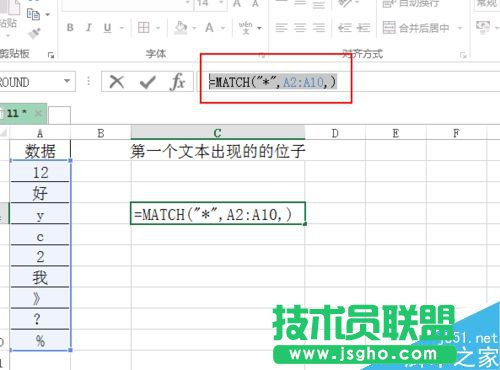Image resolution: width=500 pixels, height=370 pixels.
Task: Open phonetic guide dropdown arrow
Action: click(259, 28)
